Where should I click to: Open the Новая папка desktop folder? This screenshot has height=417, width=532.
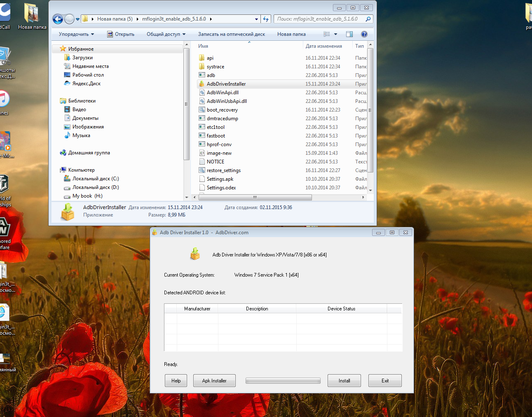[32, 16]
